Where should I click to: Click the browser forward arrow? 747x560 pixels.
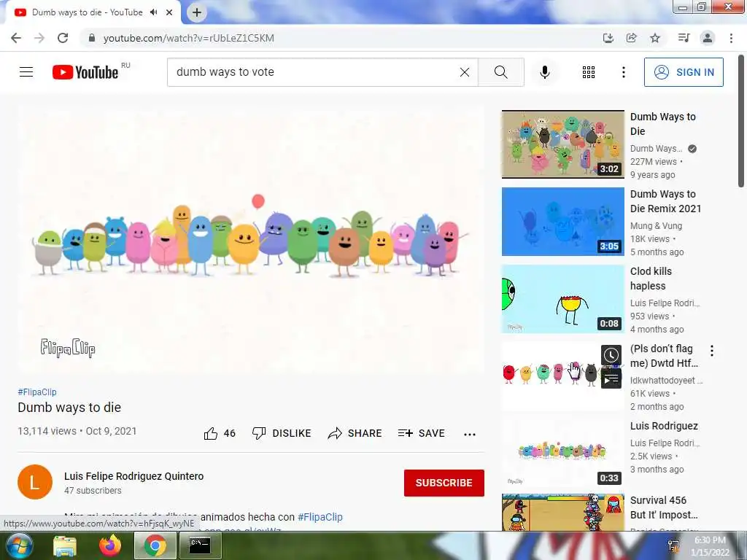tap(39, 38)
